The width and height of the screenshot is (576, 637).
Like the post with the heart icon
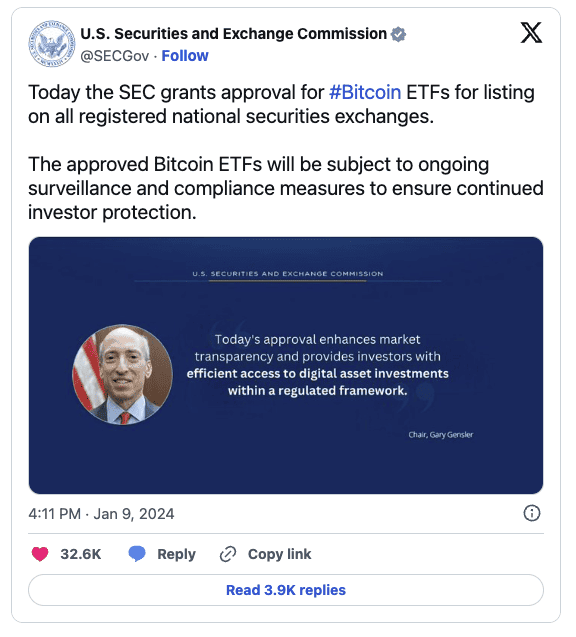pyautogui.click(x=40, y=554)
